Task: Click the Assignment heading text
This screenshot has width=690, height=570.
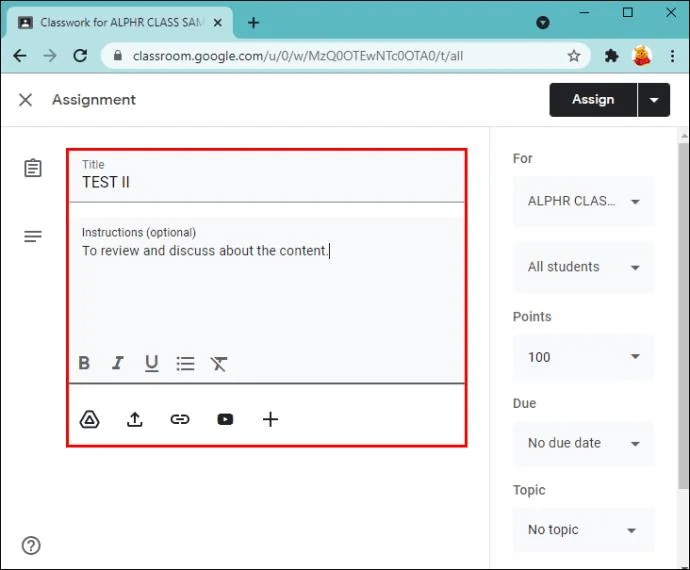Action: (x=94, y=100)
